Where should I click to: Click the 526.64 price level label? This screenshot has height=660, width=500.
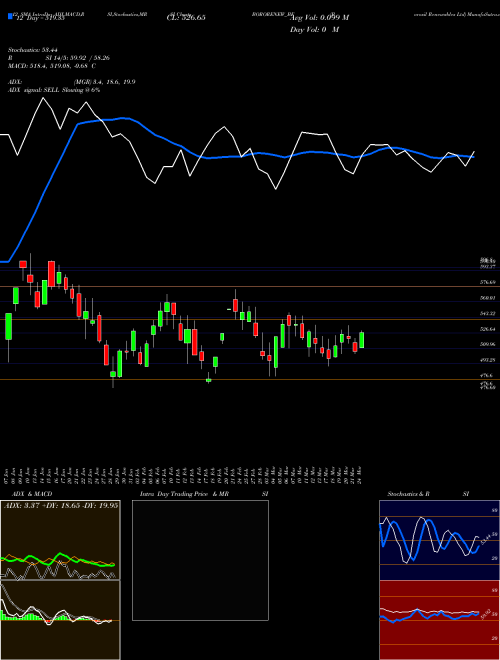tap(487, 329)
